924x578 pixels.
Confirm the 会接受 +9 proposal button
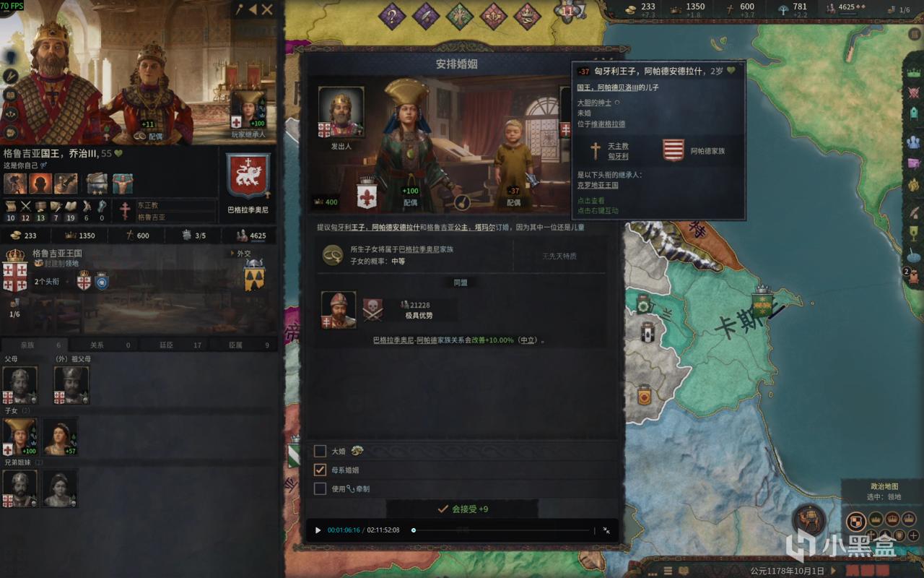coord(463,509)
